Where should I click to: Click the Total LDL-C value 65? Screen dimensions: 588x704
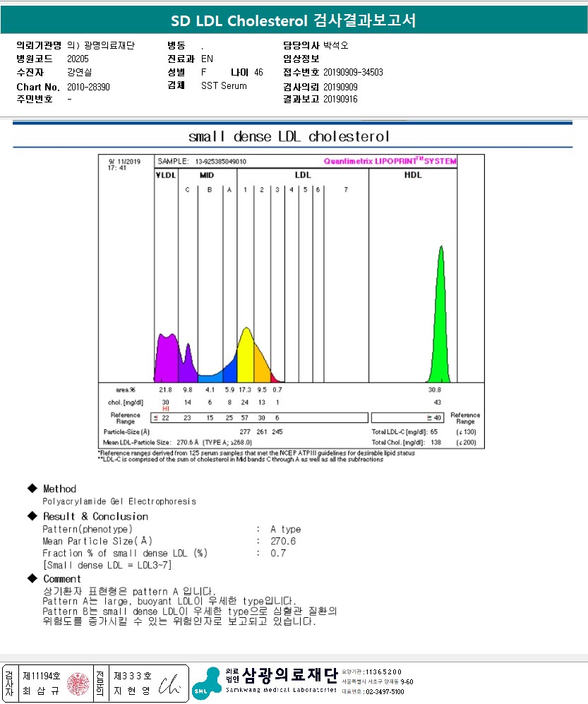433,432
